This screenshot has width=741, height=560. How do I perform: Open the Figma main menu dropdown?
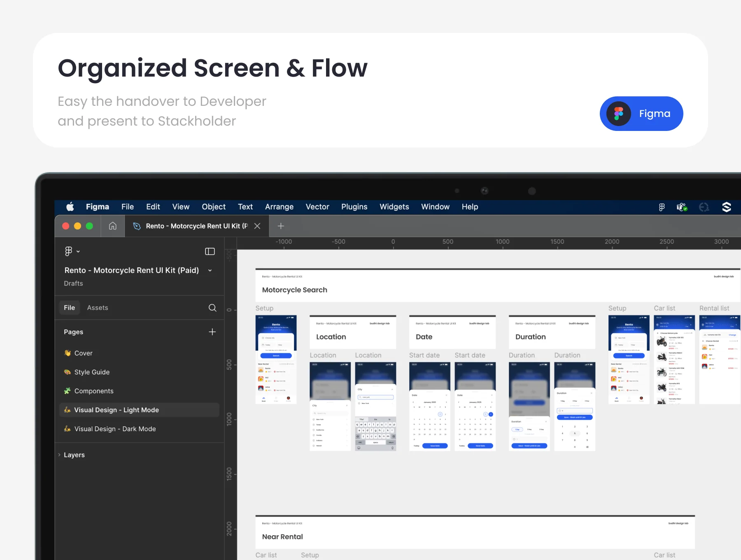[x=72, y=251]
